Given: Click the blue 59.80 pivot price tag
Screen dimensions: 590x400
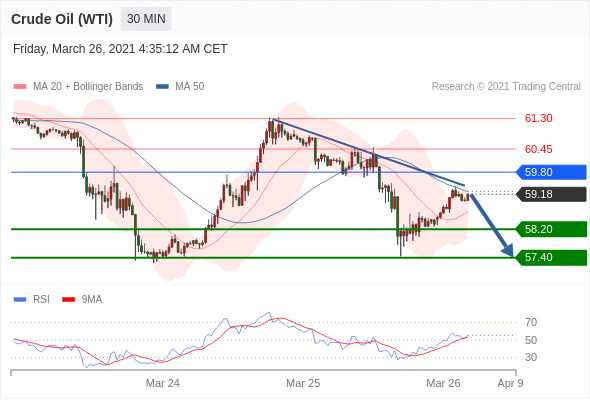Looking at the screenshot, I should 551,172.
